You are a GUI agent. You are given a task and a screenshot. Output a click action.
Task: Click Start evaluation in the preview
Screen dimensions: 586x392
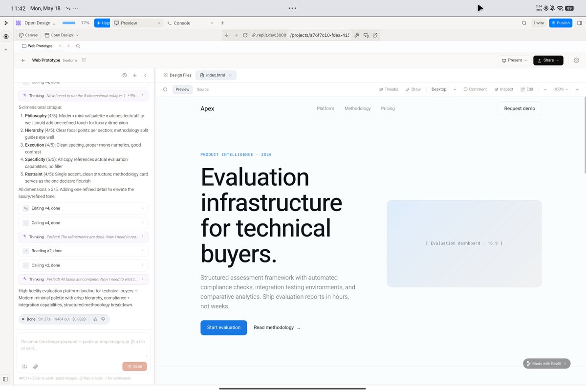coord(223,327)
